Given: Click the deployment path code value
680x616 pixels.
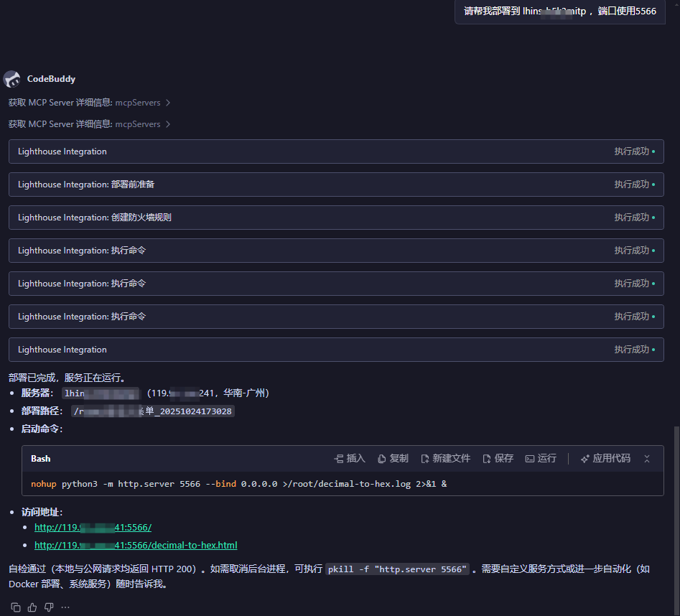Looking at the screenshot, I should pos(153,411).
